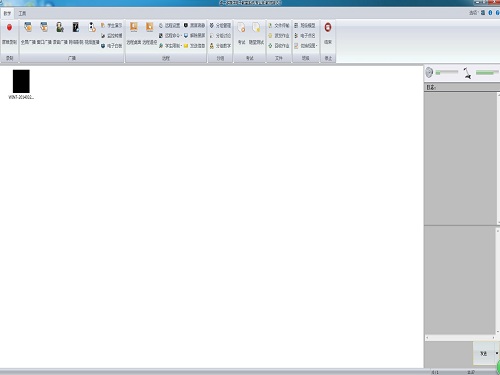Click the second large orange remote-control icon

[x=150, y=33]
